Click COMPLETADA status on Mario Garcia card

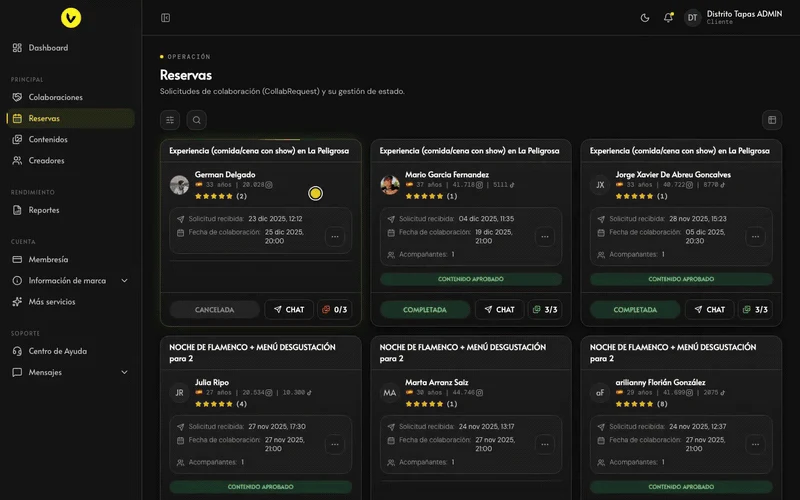424,310
